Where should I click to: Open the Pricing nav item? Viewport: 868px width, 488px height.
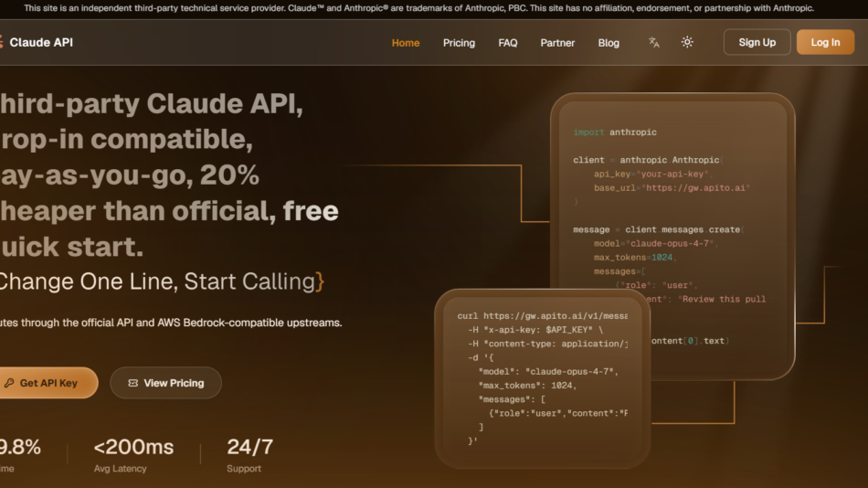click(x=459, y=43)
